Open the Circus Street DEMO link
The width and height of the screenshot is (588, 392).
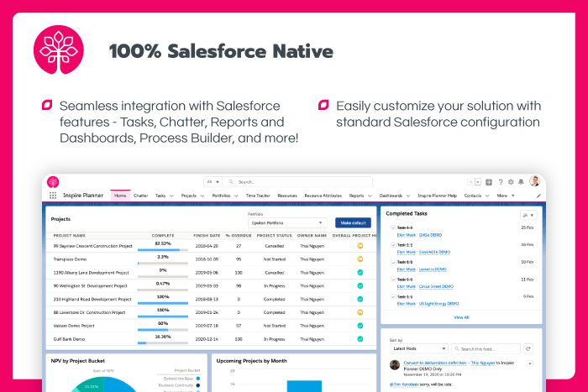pyautogui.click(x=436, y=286)
